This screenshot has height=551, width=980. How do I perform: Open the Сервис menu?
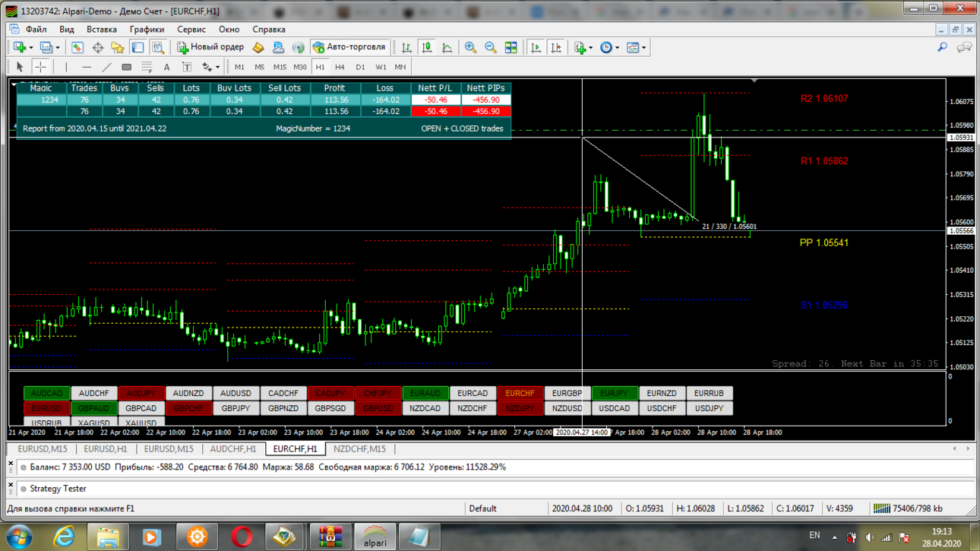(191, 30)
